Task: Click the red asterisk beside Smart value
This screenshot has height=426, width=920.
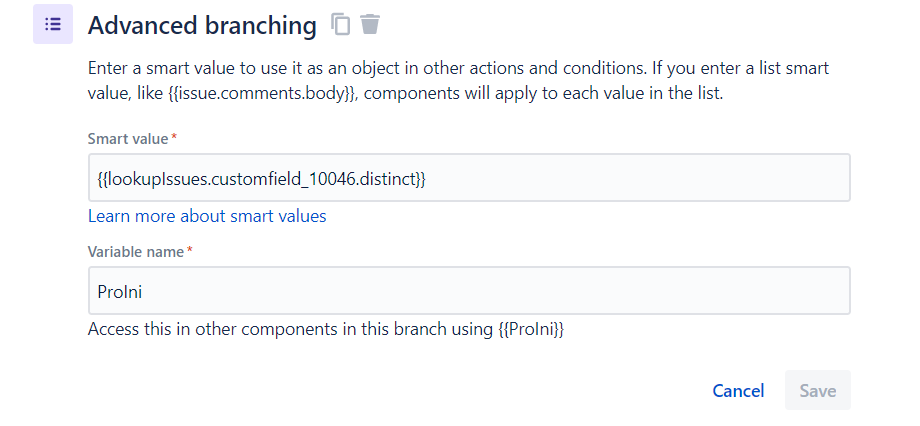Action: pos(174,137)
